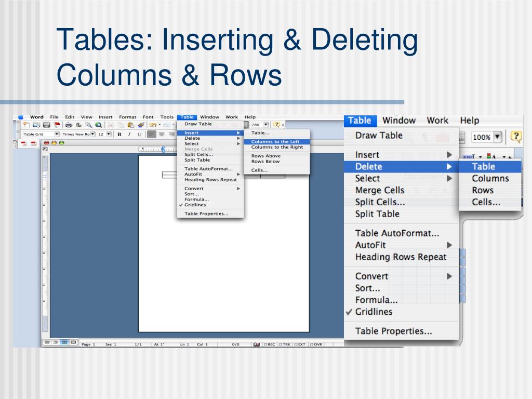The image size is (532, 399).
Task: Click 'Ln 1' in the status bar
Action: click(184, 344)
